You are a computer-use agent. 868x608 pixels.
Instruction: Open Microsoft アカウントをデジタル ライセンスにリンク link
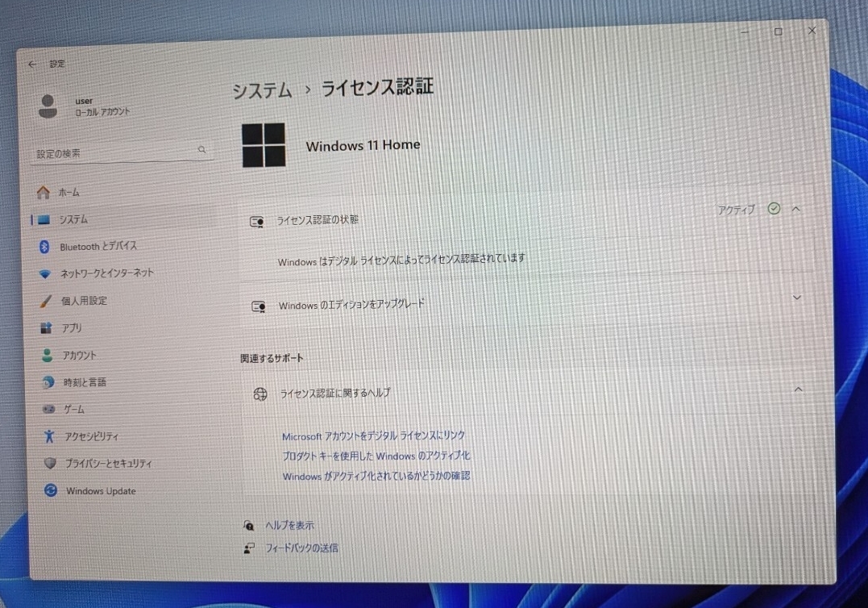[374, 435]
